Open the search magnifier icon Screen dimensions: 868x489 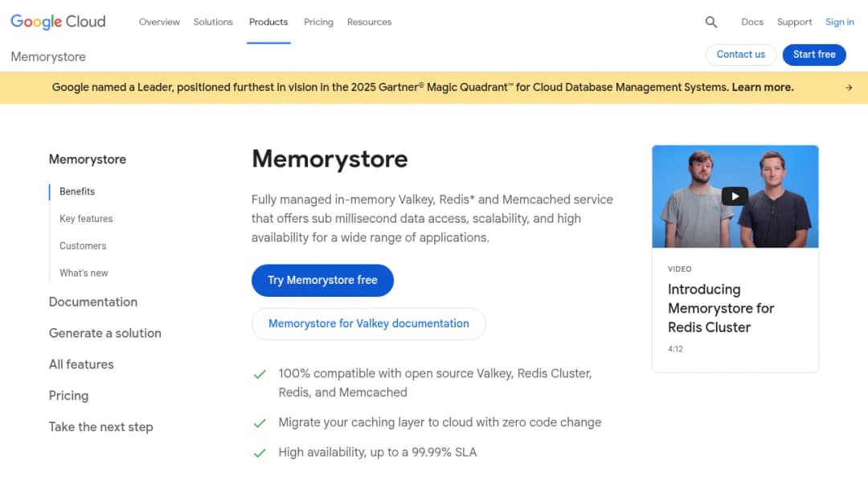coord(710,23)
